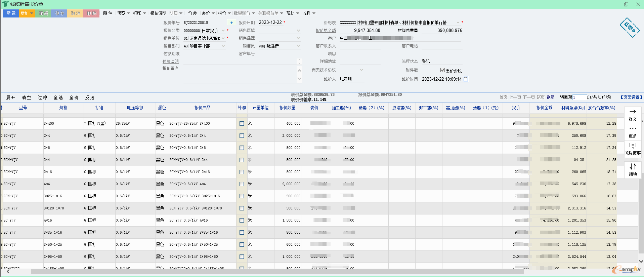Expand the 销售部门 dropdown
This screenshot has width=644, height=277.
point(223,46)
